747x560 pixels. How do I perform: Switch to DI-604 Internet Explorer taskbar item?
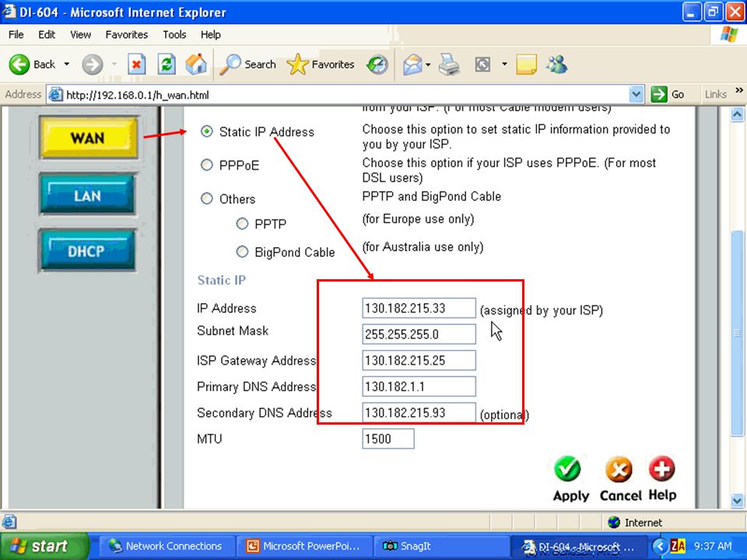tap(578, 546)
